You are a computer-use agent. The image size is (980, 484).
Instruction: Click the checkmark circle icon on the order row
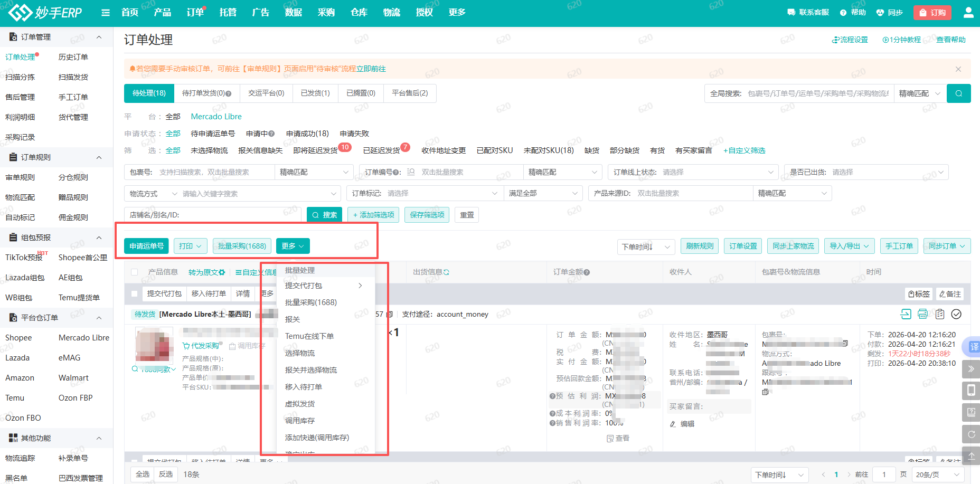(x=956, y=314)
